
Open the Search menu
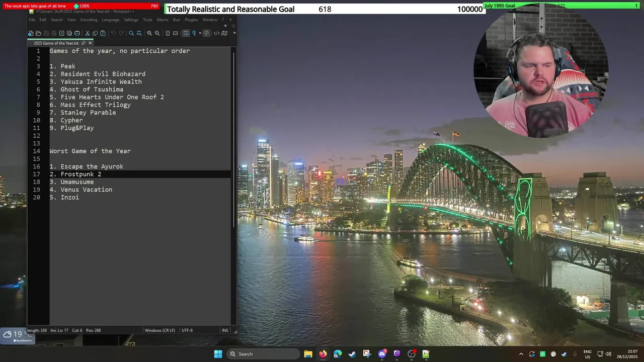click(x=57, y=20)
